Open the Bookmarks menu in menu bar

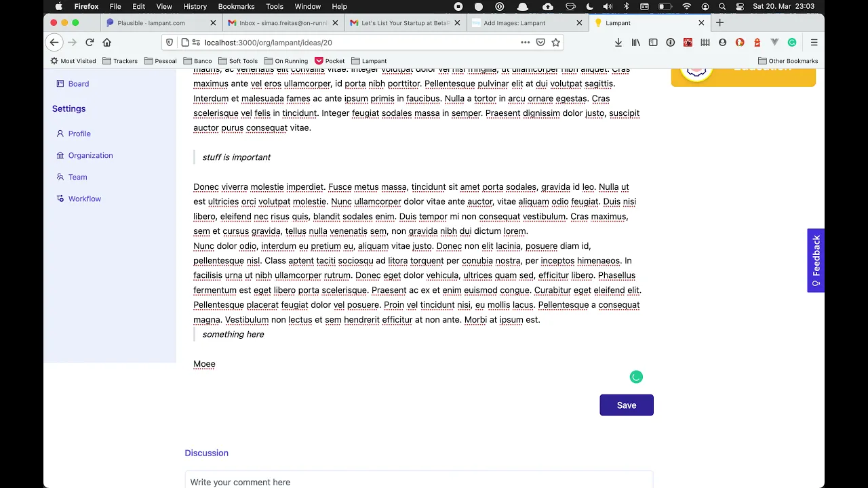(236, 6)
